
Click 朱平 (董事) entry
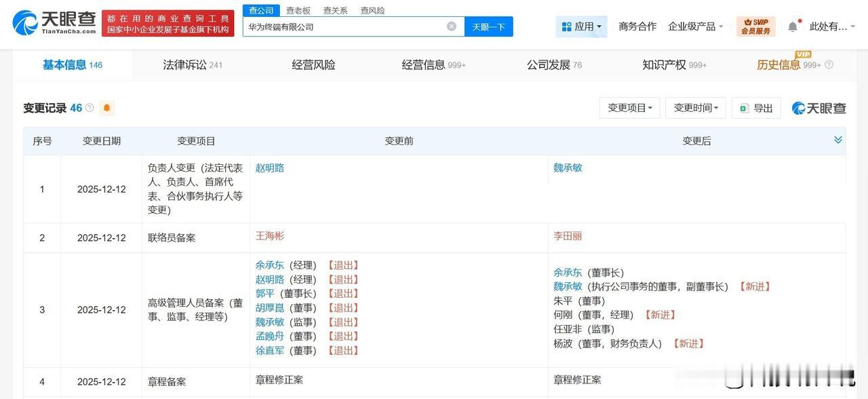[579, 301]
